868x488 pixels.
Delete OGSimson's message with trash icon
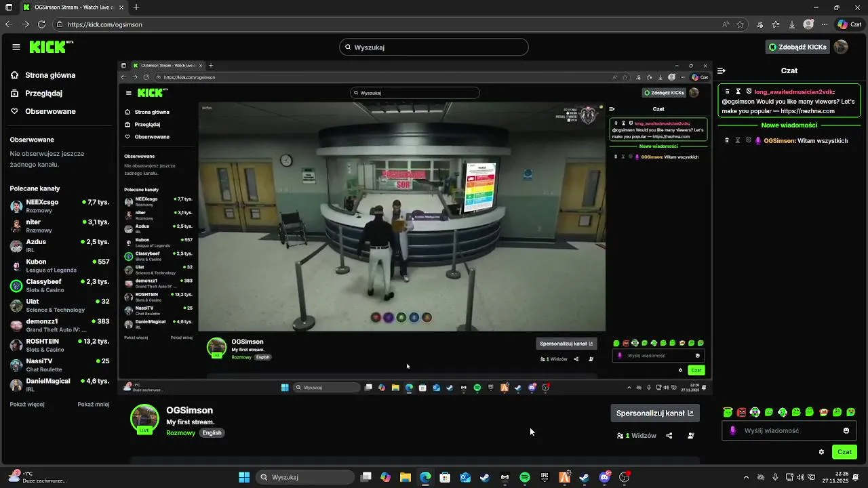[727, 140]
